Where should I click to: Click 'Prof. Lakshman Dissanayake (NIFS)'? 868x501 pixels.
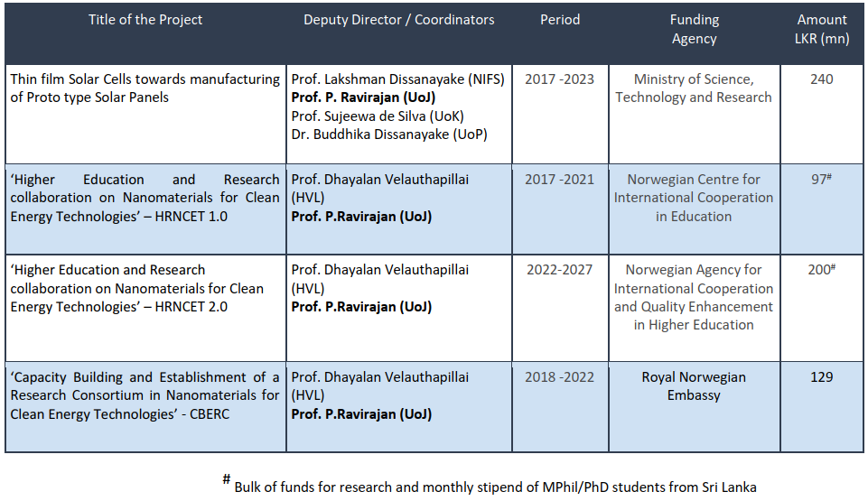[x=398, y=79]
